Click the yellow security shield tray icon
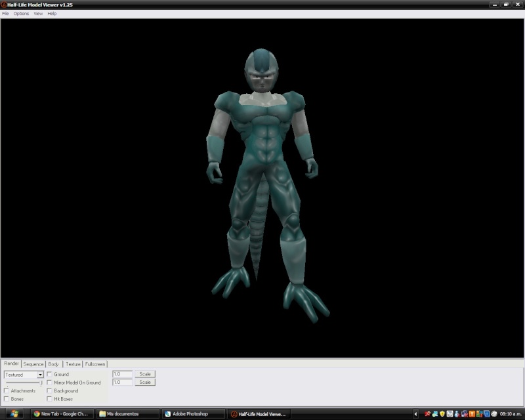 click(x=442, y=414)
